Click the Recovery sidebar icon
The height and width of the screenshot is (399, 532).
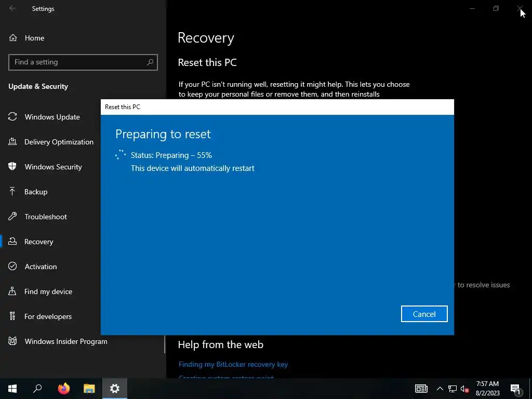point(12,241)
